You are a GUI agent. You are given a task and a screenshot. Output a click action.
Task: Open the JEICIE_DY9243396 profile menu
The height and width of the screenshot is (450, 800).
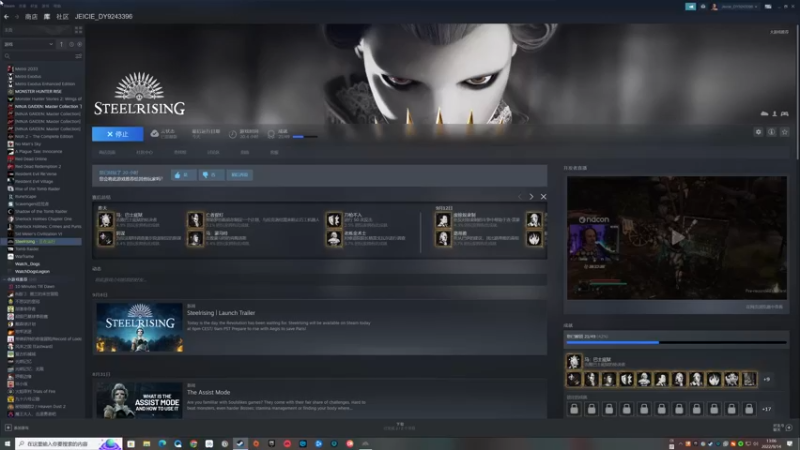pos(104,17)
